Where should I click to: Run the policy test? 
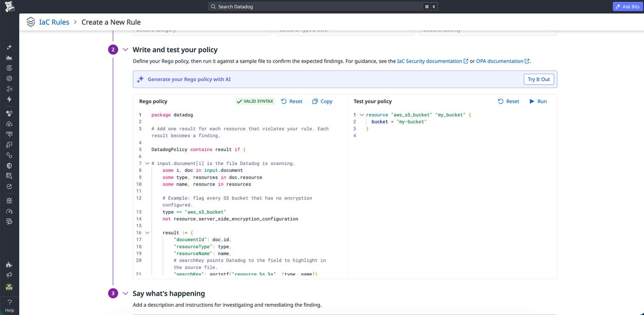click(538, 101)
